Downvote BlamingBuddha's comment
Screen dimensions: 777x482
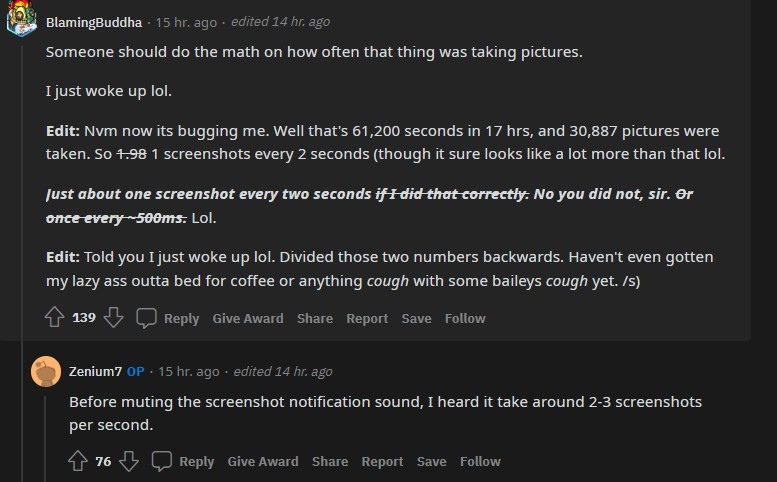pyautogui.click(x=113, y=318)
